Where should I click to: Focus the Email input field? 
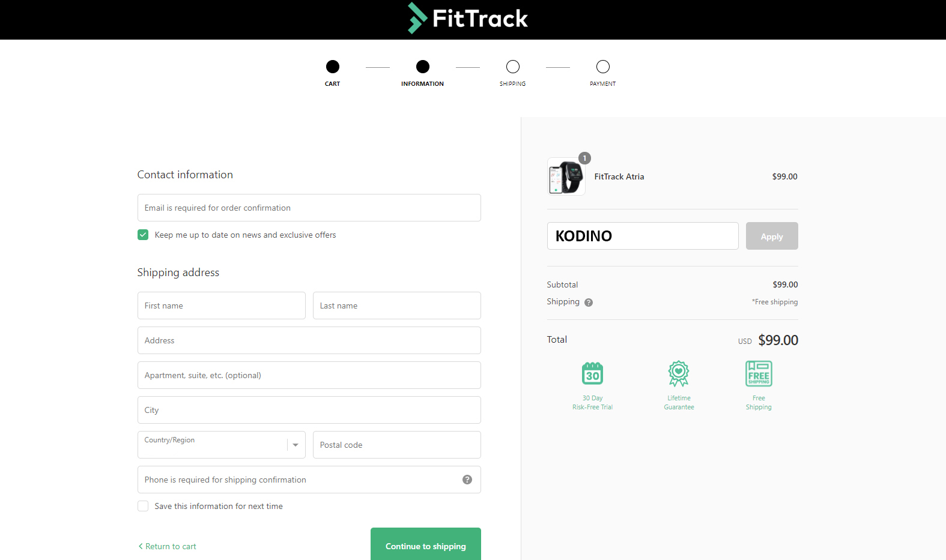(309, 208)
